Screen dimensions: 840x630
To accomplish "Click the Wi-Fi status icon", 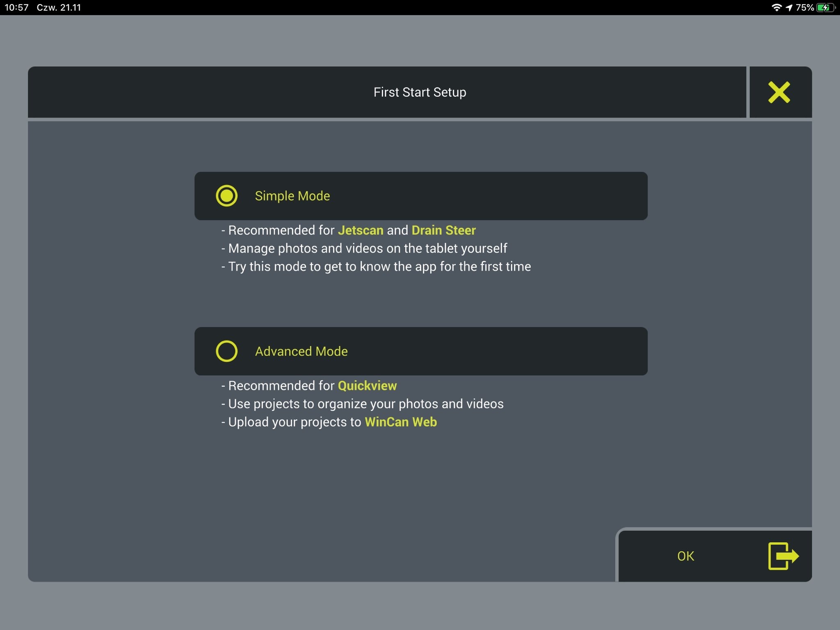I will tap(776, 7).
